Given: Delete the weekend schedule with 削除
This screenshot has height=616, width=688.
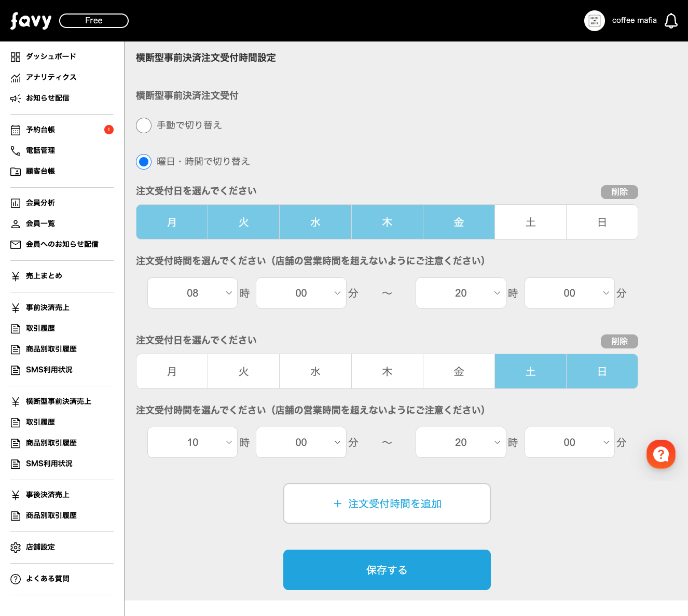Looking at the screenshot, I should (x=620, y=341).
